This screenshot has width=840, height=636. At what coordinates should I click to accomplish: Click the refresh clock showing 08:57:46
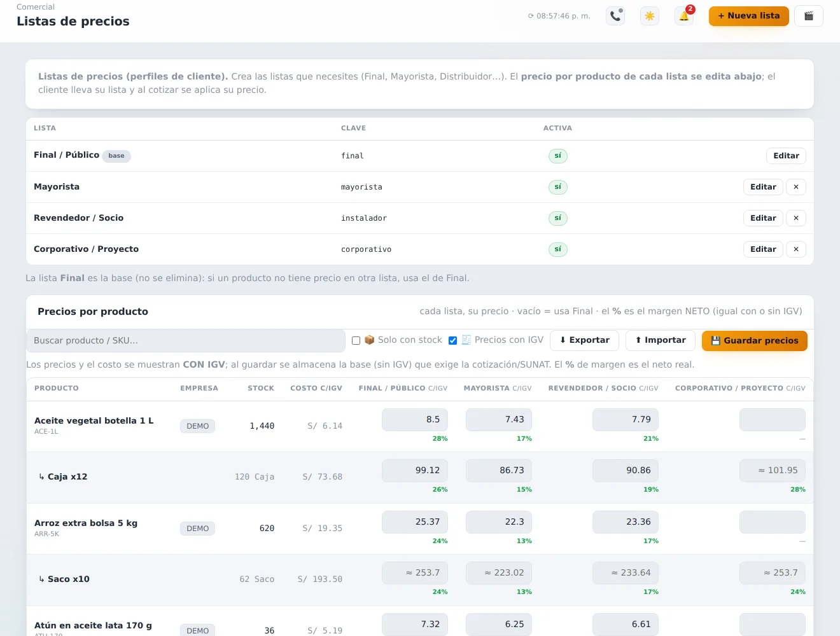[559, 16]
